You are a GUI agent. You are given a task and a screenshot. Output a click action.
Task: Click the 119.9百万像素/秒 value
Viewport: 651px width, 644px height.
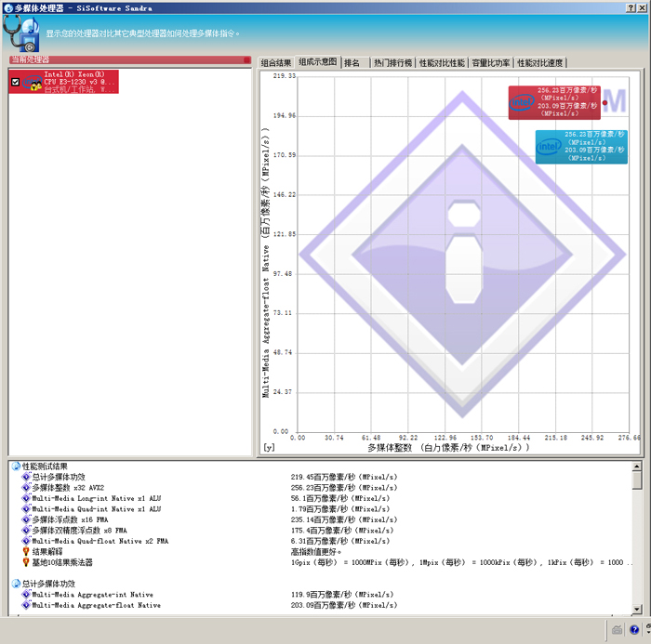342,595
